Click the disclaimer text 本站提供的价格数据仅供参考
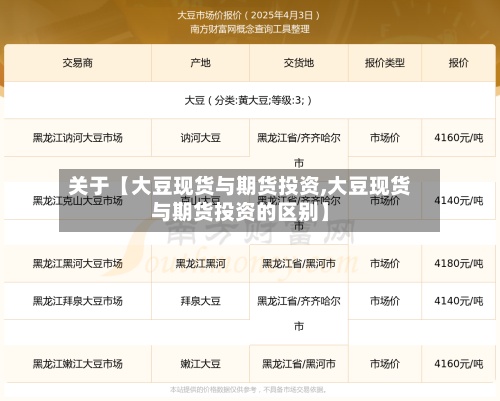This screenshot has width=500, height=401. tap(213, 389)
